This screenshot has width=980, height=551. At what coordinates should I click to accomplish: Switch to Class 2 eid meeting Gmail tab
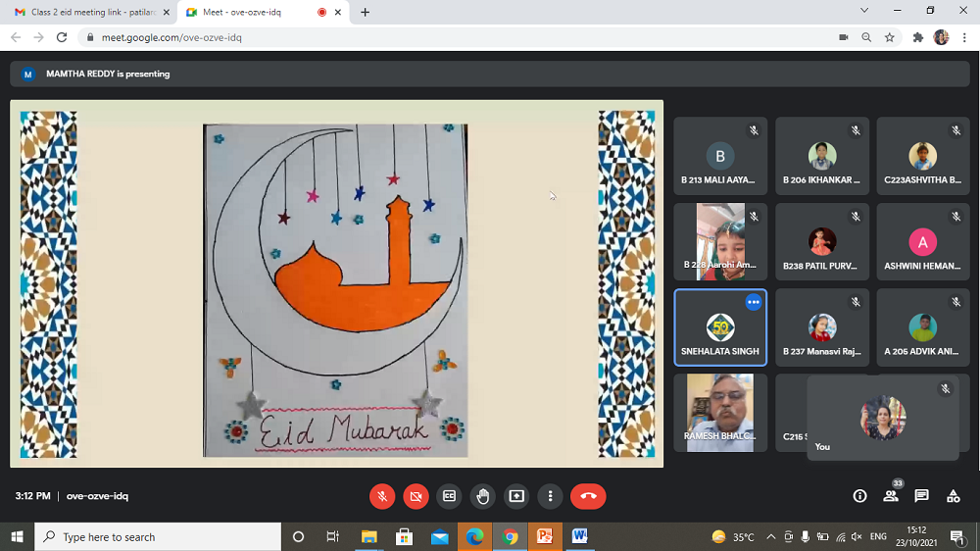88,12
